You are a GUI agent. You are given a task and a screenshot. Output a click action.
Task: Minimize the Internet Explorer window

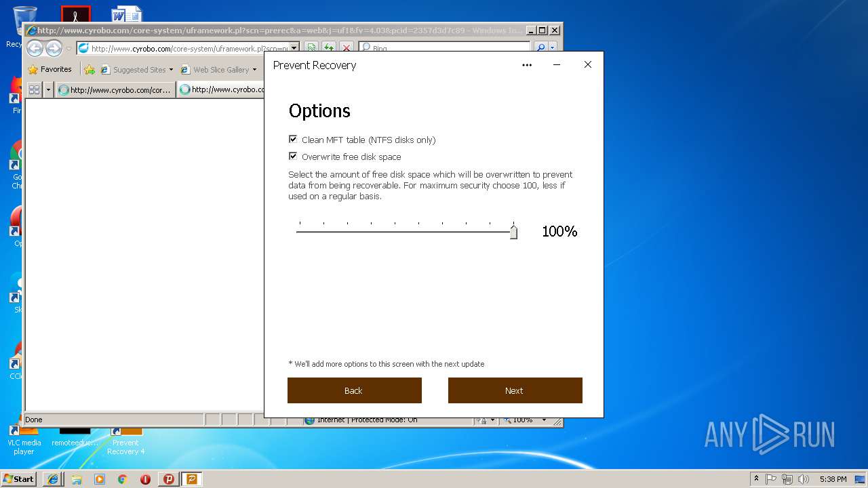[531, 30]
